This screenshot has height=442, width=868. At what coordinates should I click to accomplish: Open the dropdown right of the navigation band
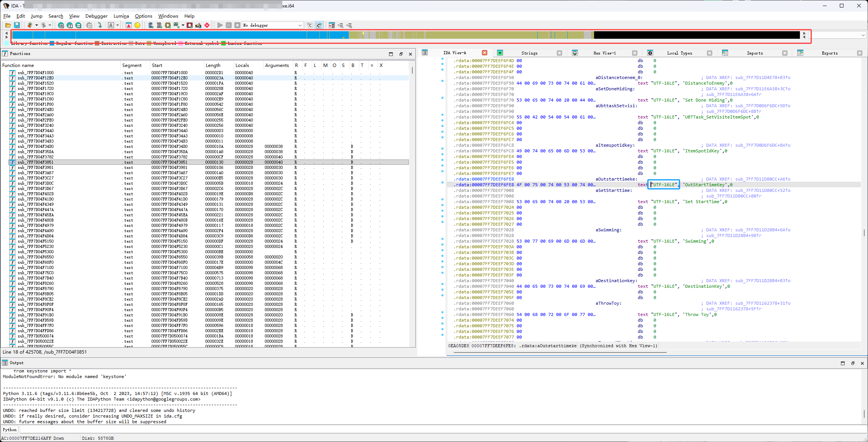(x=863, y=35)
